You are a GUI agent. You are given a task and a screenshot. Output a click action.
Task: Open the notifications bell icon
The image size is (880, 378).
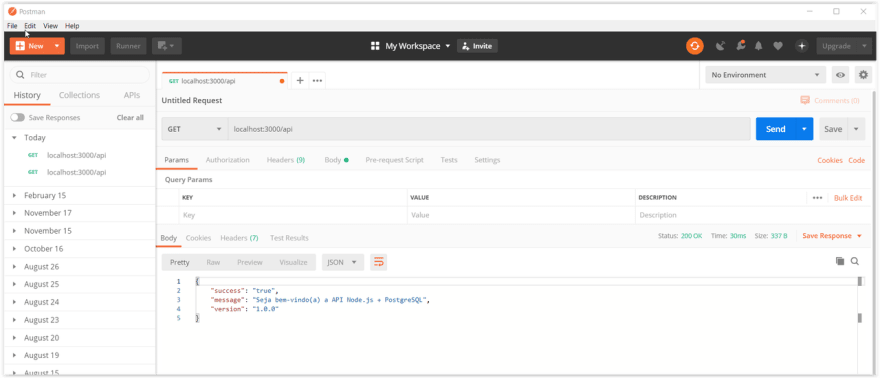759,46
